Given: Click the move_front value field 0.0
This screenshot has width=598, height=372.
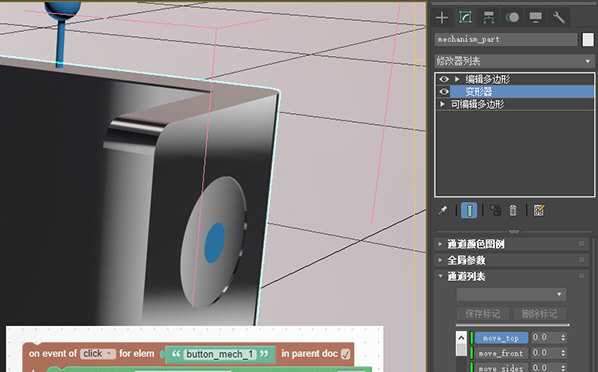Looking at the screenshot, I should tap(544, 353).
